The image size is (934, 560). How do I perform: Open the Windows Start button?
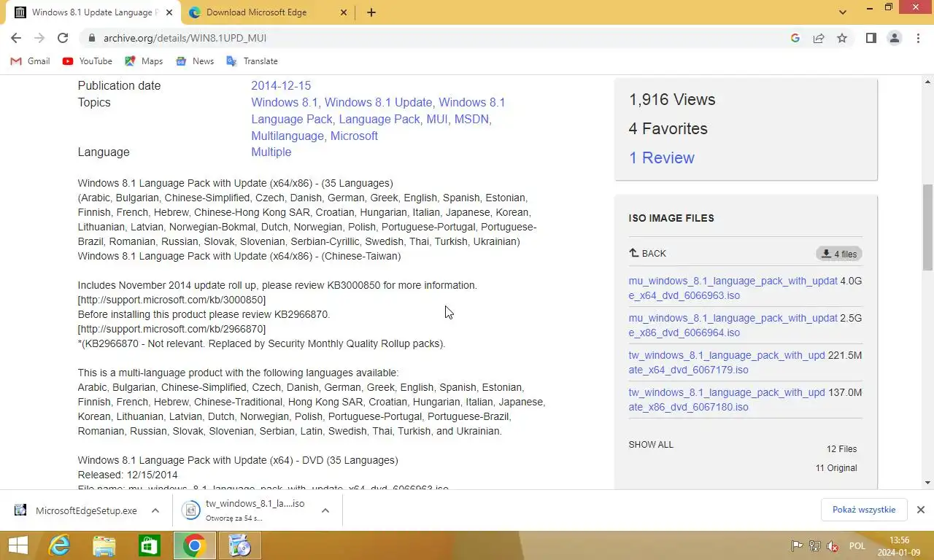tap(18, 545)
